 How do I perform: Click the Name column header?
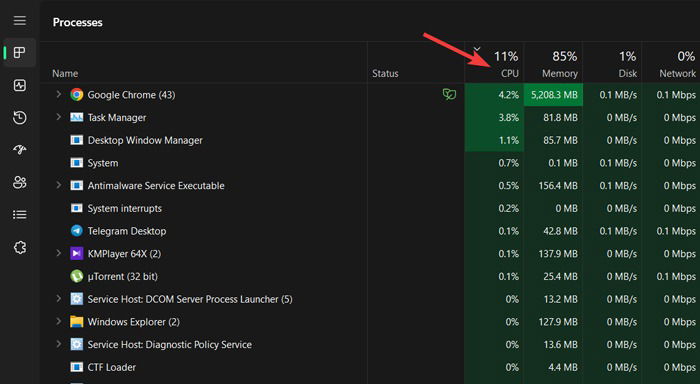coord(65,74)
